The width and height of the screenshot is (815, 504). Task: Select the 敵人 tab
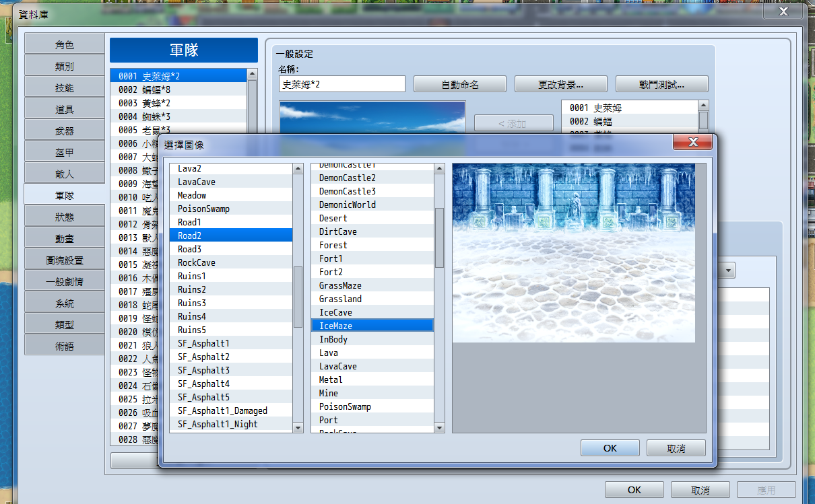[65, 174]
